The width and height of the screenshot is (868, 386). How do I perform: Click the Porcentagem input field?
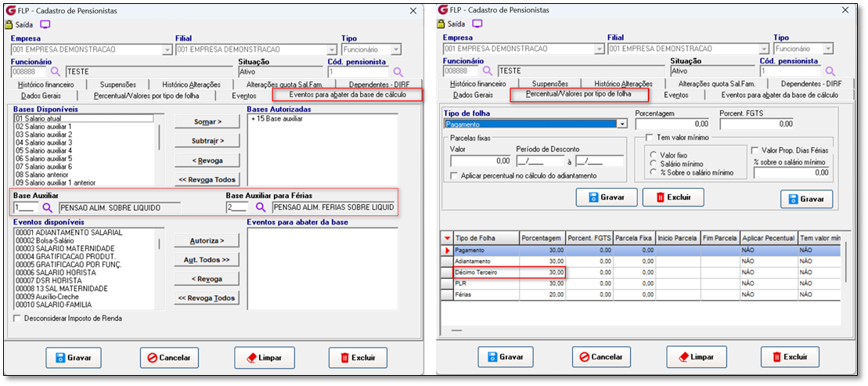(672, 124)
